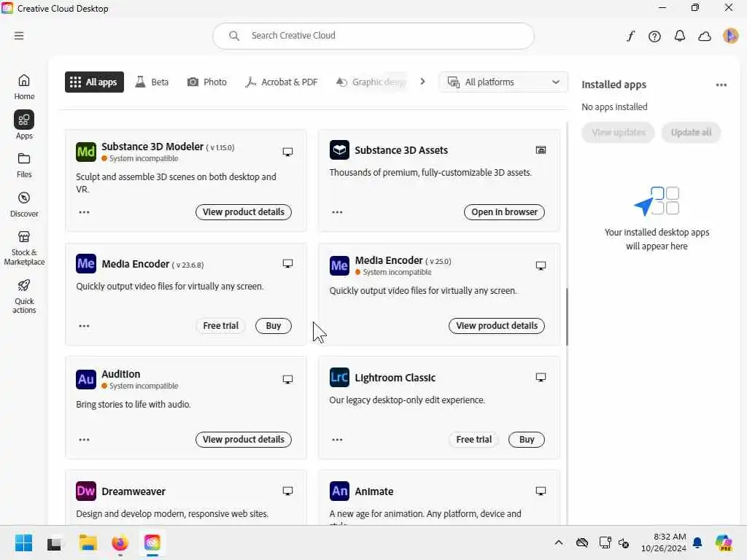This screenshot has height=560, width=747.
Task: Open Installed apps more options menu
Action: 721,85
